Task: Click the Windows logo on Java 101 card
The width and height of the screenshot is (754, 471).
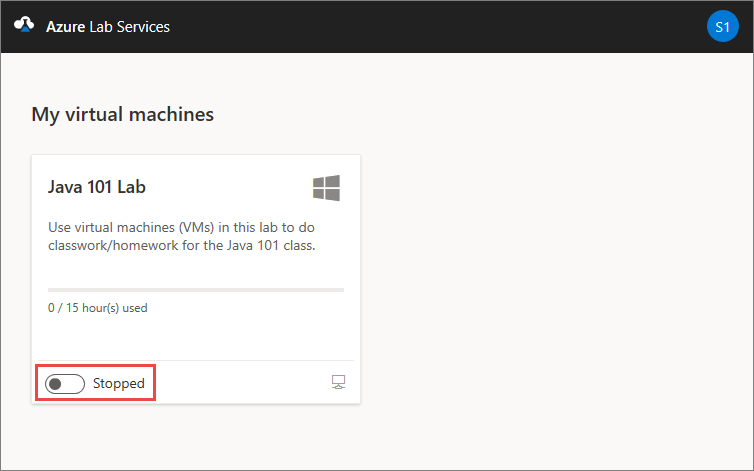Action: (326, 188)
